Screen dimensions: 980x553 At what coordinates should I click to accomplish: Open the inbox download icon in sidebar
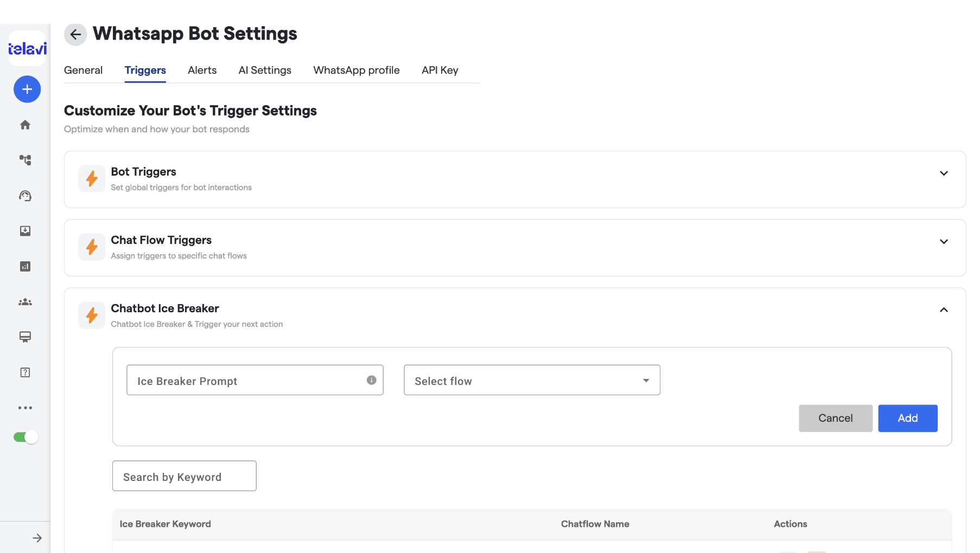(x=25, y=231)
